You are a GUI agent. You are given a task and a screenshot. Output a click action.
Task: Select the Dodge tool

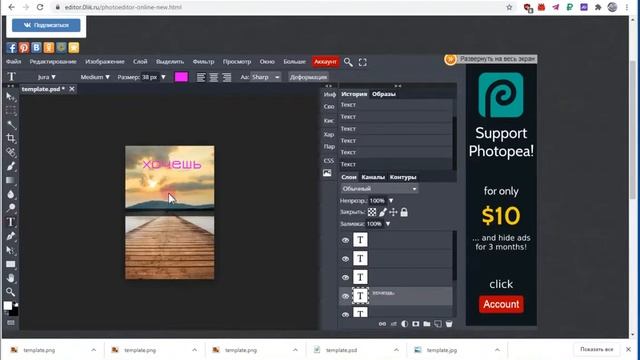tap(11, 208)
